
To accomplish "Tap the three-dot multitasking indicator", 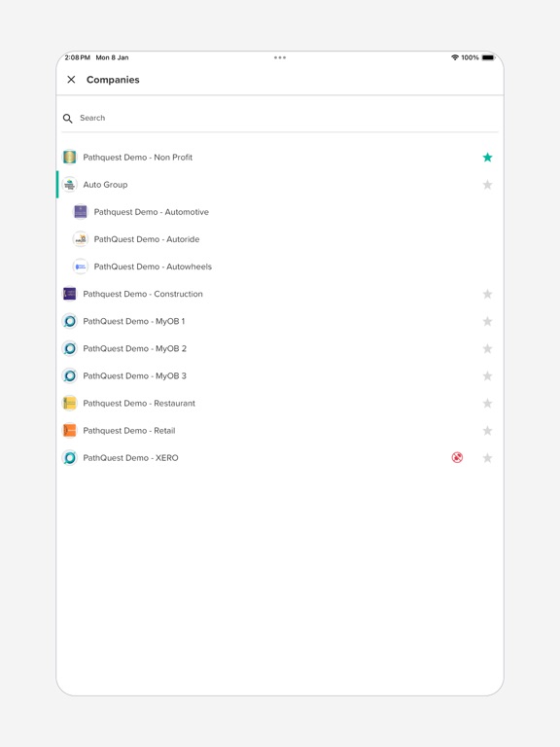I will click(x=280, y=57).
